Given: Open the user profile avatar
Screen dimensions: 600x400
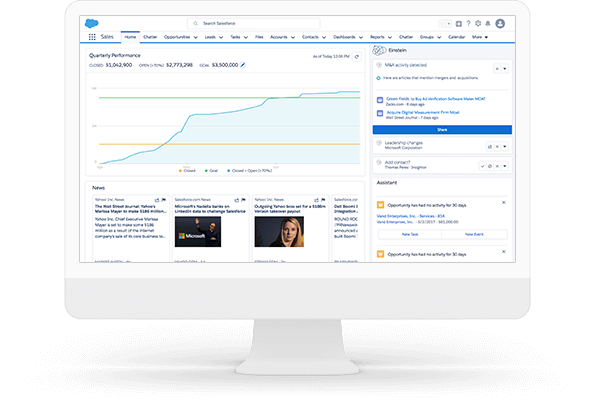Looking at the screenshot, I should [500, 23].
